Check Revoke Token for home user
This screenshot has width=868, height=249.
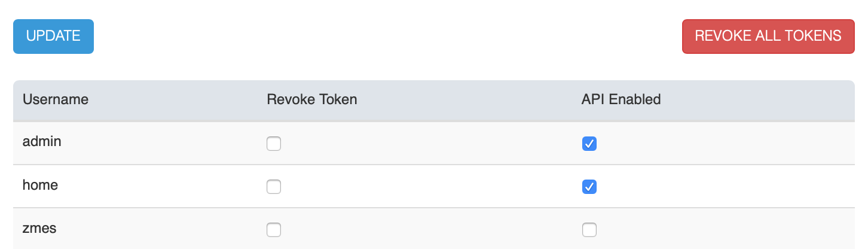click(274, 187)
